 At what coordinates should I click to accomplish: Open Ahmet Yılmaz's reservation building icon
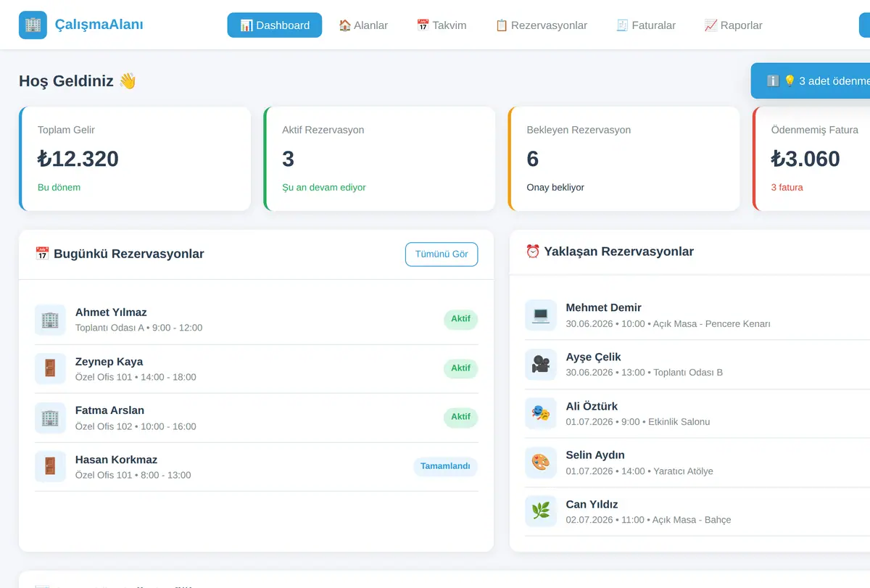[50, 320]
